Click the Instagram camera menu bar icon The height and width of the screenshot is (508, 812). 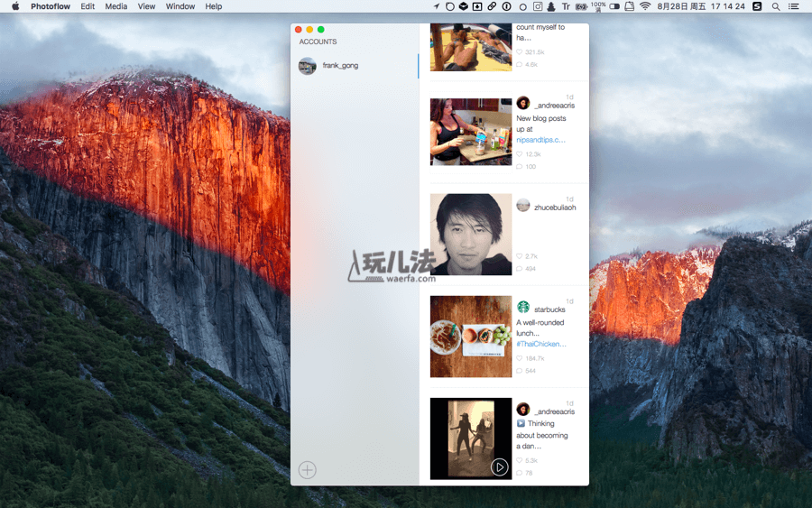[x=538, y=6]
